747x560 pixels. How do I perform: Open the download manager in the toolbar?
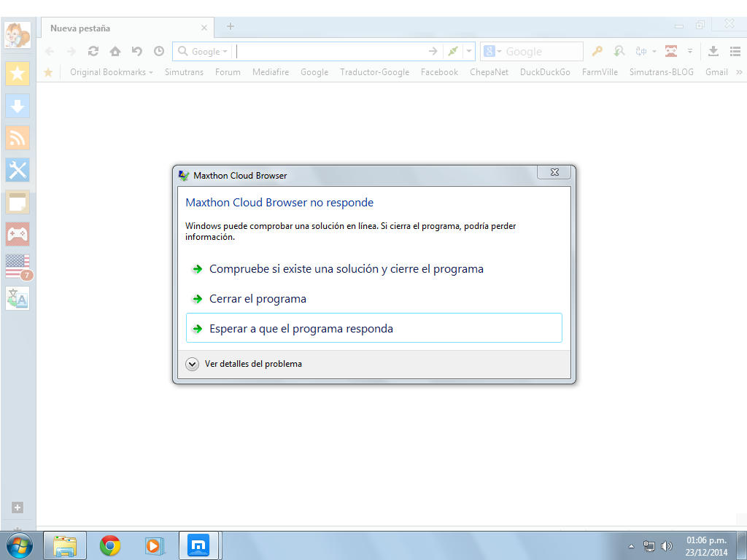(x=713, y=51)
